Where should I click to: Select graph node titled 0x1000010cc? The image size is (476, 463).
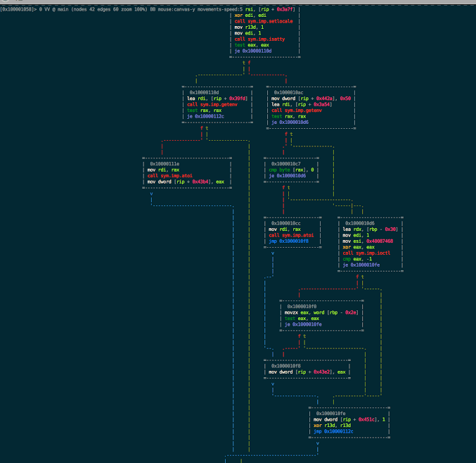[x=286, y=223]
